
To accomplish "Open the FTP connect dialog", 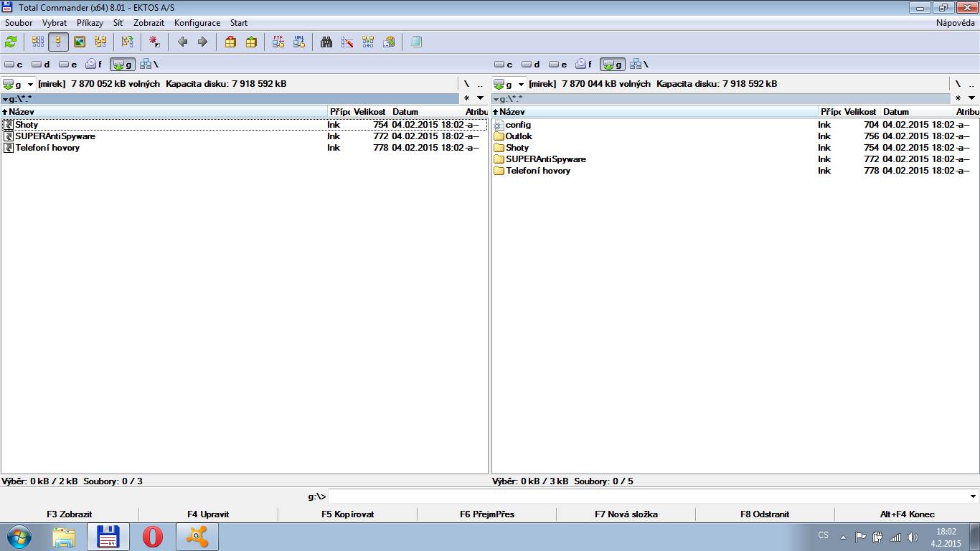I will click(278, 42).
